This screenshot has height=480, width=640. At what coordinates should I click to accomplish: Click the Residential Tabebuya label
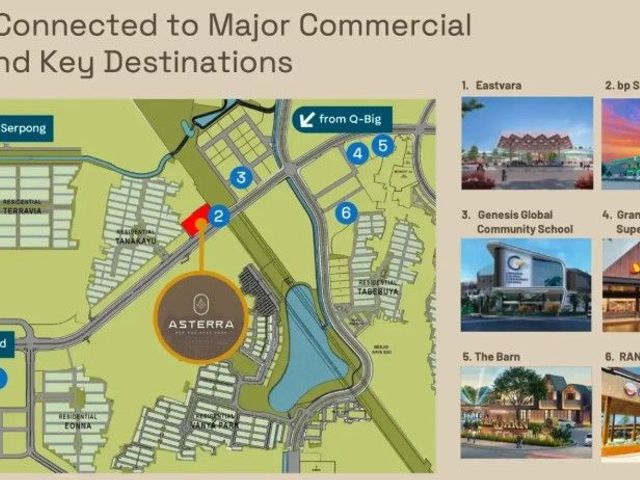click(x=378, y=287)
